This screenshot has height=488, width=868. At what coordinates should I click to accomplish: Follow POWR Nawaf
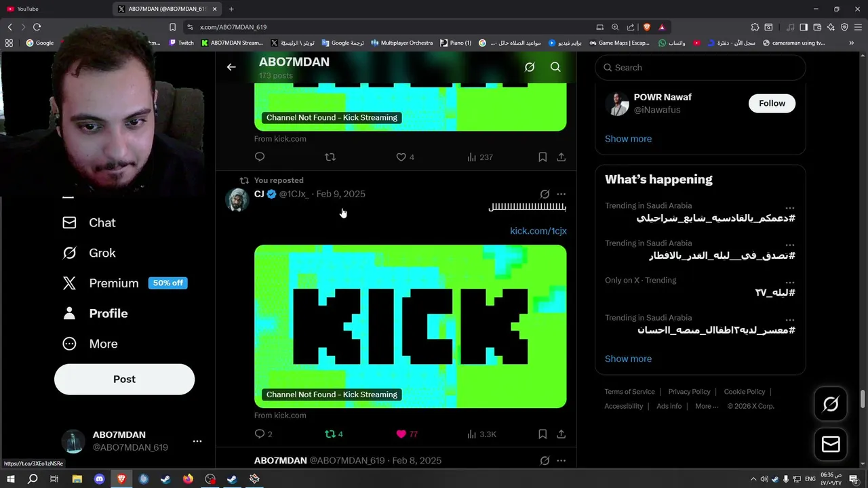pos(772,103)
